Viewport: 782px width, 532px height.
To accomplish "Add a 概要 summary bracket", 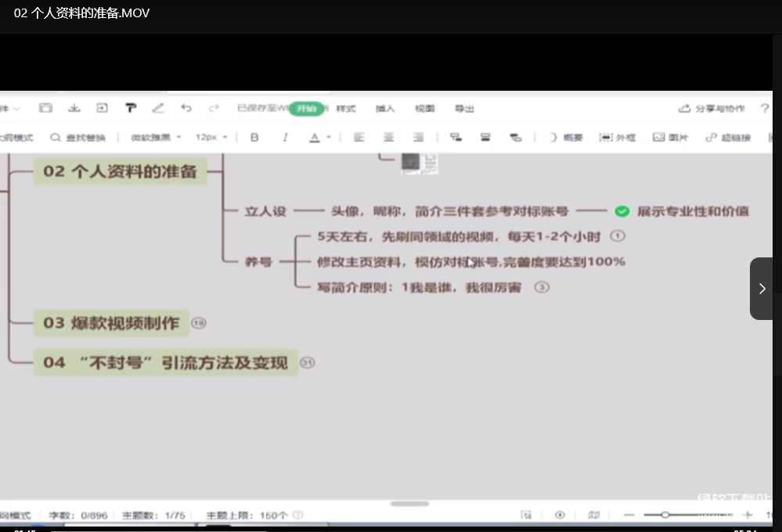I will click(566, 137).
